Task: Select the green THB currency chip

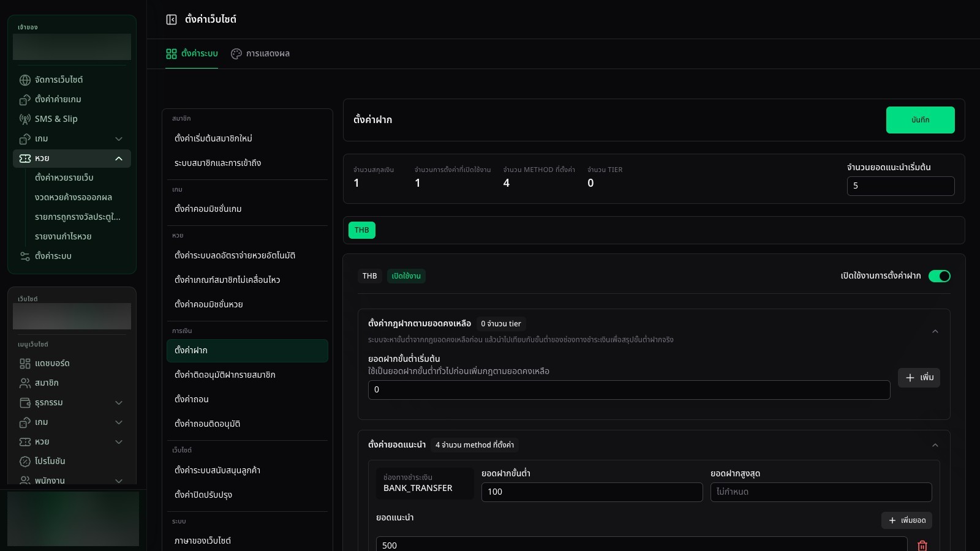Action: click(362, 230)
